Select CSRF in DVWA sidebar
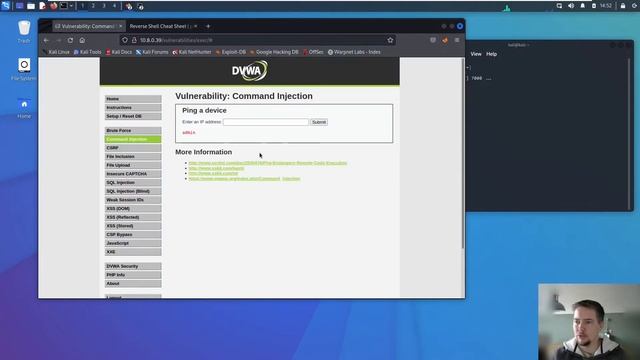Viewport: 640px width, 360px height. [x=133, y=148]
